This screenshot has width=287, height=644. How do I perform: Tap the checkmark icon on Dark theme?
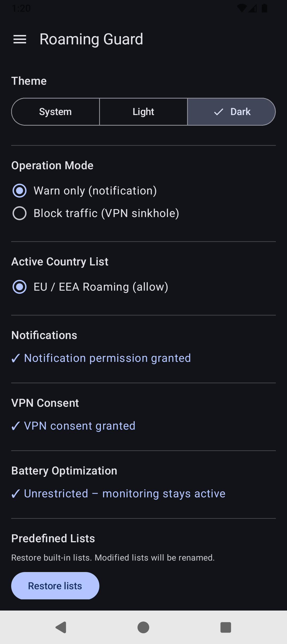pos(218,112)
